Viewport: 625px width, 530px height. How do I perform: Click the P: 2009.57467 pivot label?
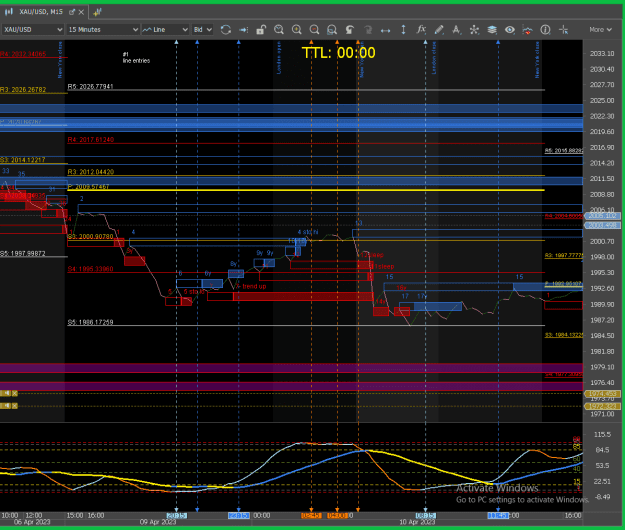click(88, 186)
